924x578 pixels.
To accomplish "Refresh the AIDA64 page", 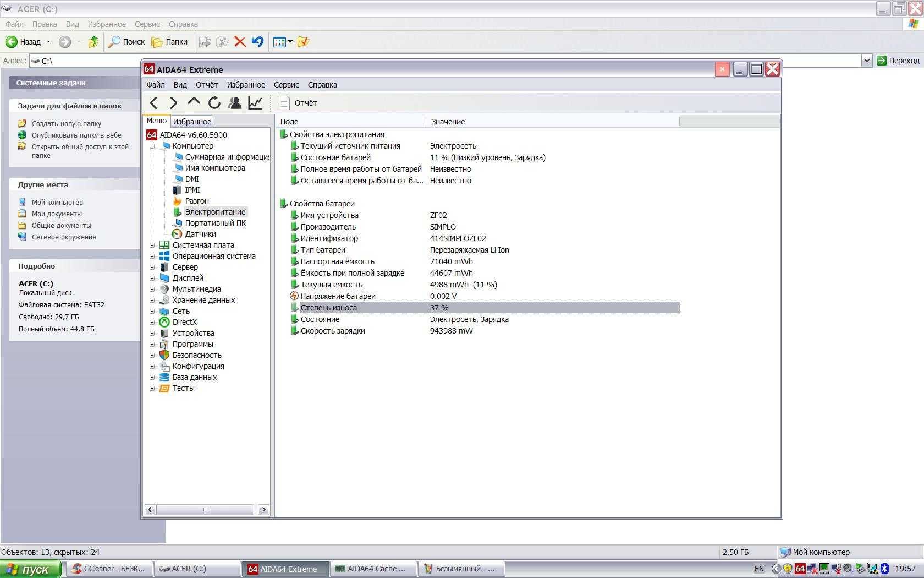I will click(x=214, y=103).
